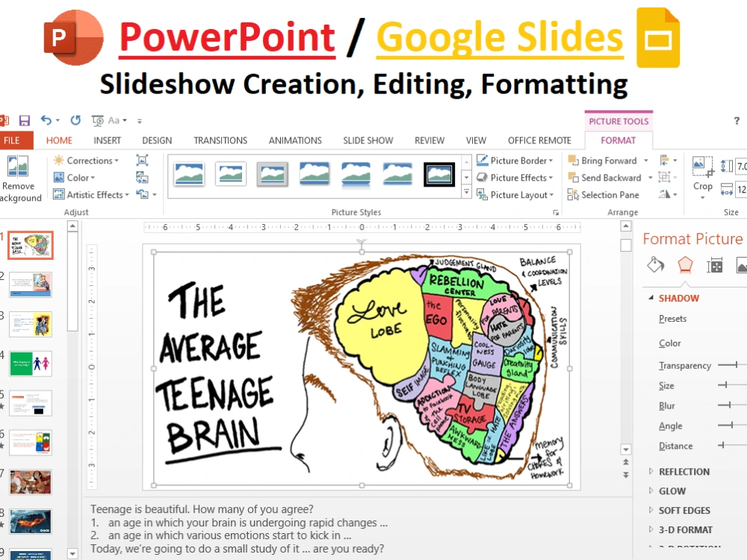Expand the 3-D FORMAT section
The width and height of the screenshot is (747, 560).
[x=651, y=529]
